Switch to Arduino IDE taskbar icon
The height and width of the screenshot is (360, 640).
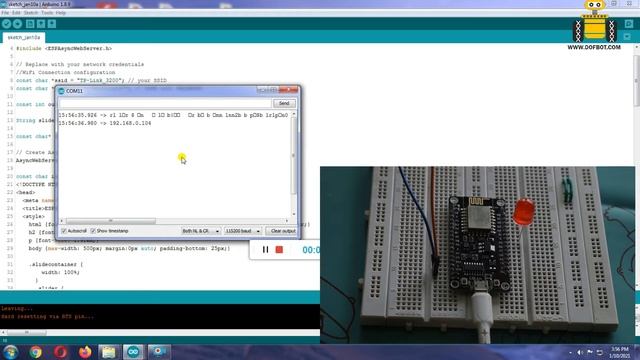click(133, 352)
